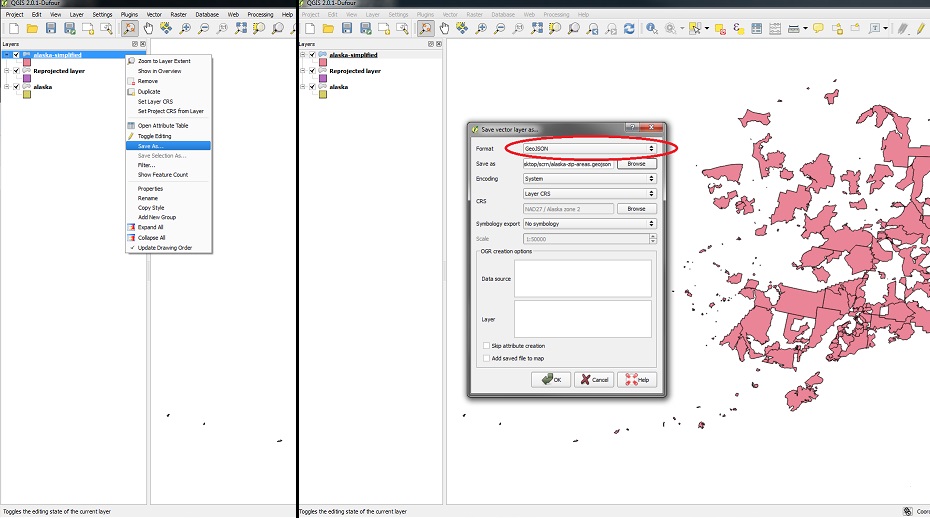The width and height of the screenshot is (930, 518).
Task: Click the Deselect Features icon
Action: [716, 29]
